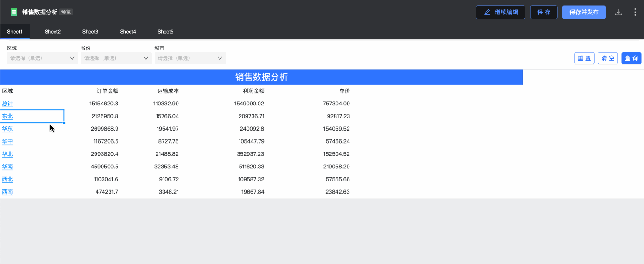This screenshot has height=264, width=644.
Task: Click the 保存 button
Action: coord(544,12)
